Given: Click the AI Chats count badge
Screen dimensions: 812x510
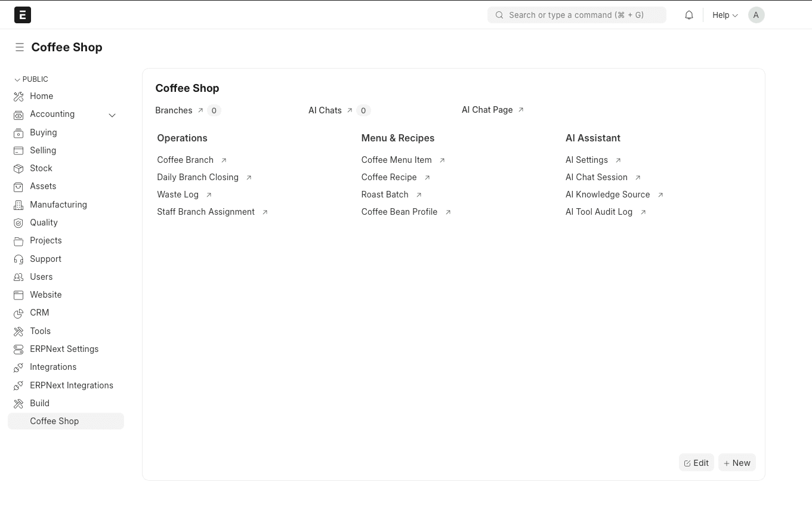Looking at the screenshot, I should [363, 110].
